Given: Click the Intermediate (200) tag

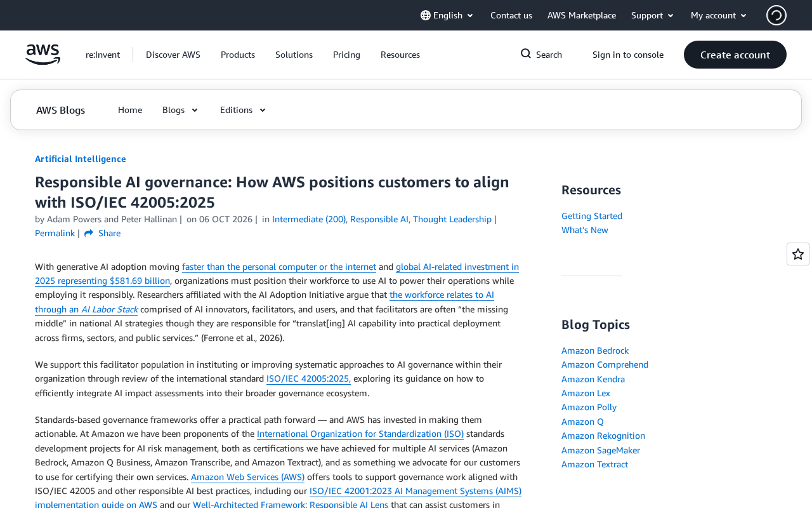Looking at the screenshot, I should [x=309, y=219].
